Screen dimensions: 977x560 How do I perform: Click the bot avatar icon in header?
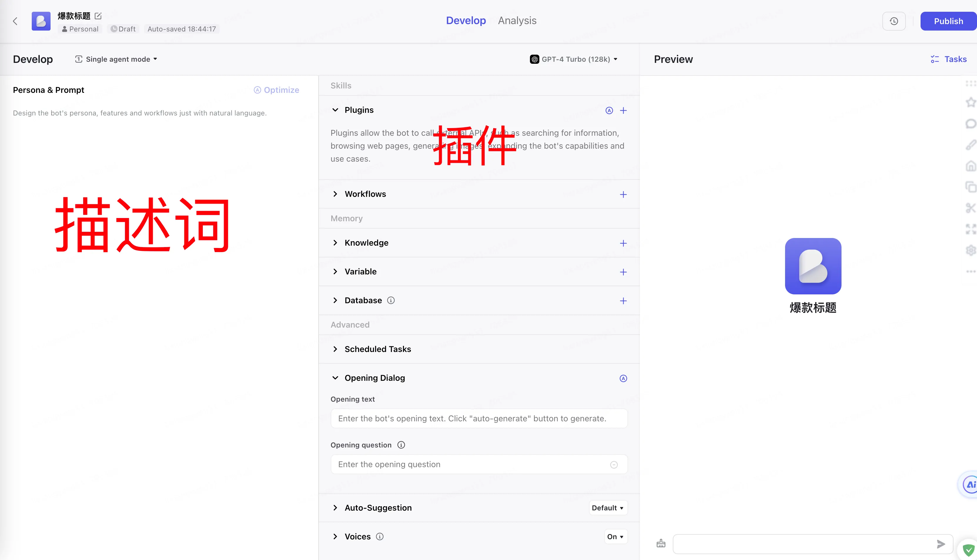[x=41, y=21]
